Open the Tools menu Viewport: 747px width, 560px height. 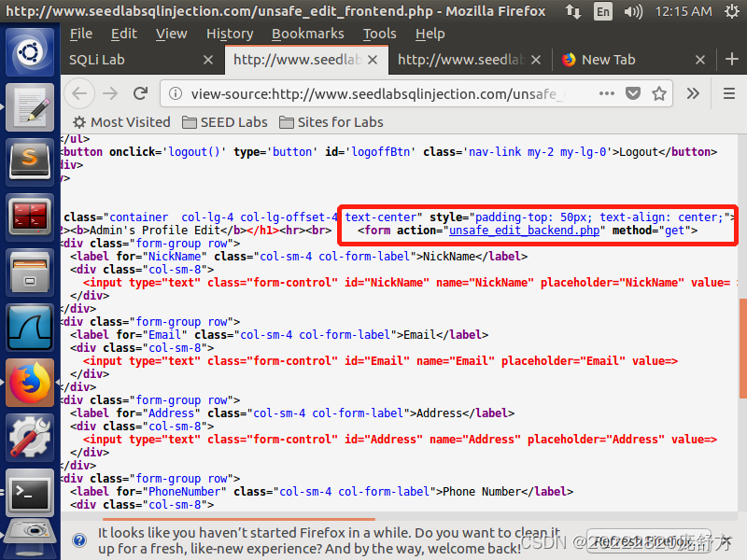(380, 34)
